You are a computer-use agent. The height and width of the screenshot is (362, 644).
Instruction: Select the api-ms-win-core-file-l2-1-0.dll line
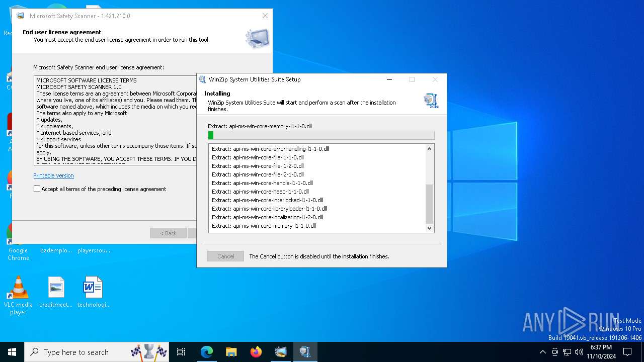pos(258,174)
